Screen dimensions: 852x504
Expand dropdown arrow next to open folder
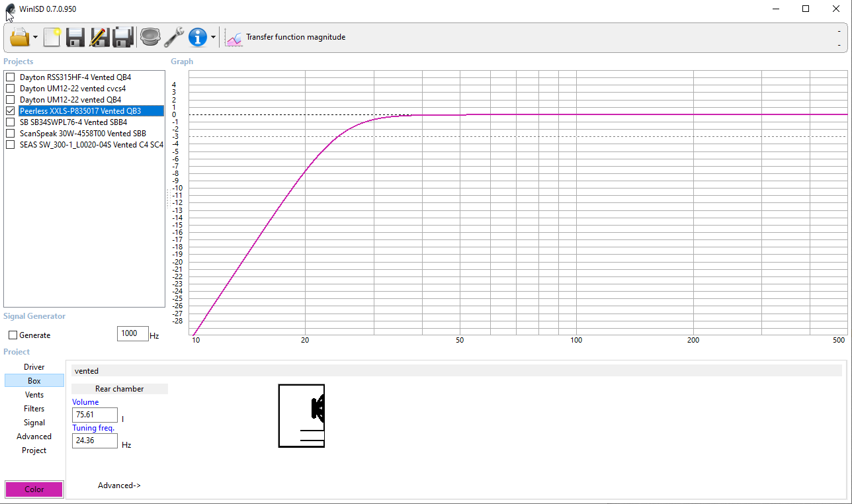(x=36, y=38)
